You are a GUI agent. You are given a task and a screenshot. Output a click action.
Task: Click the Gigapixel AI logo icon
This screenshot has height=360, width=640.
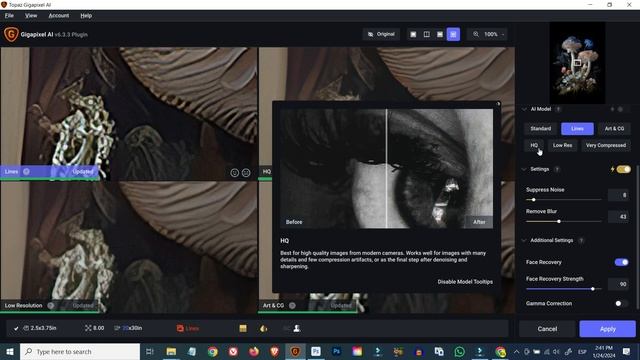(x=11, y=34)
